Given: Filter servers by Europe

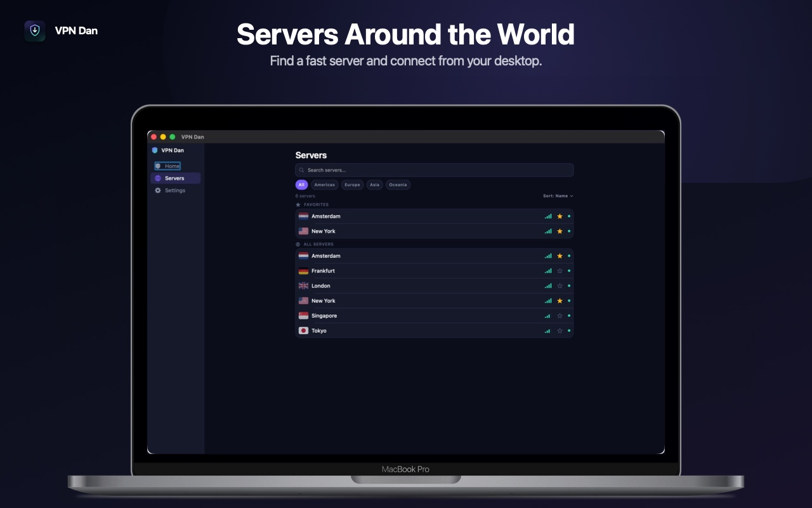Looking at the screenshot, I should click(353, 185).
